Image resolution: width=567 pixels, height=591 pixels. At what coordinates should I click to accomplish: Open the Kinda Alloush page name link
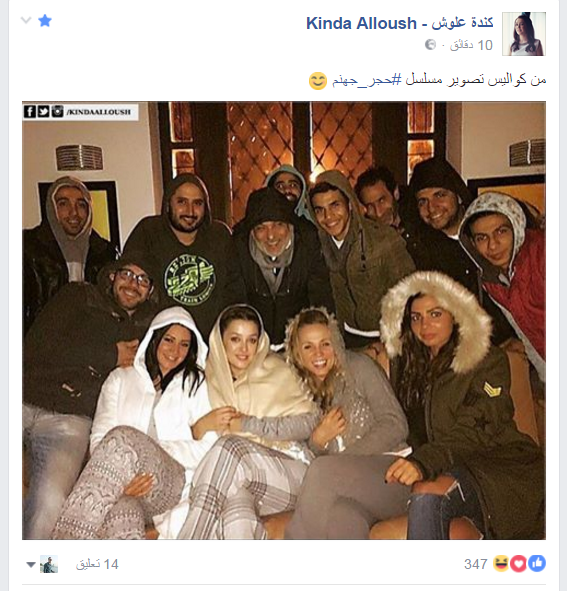400,23
